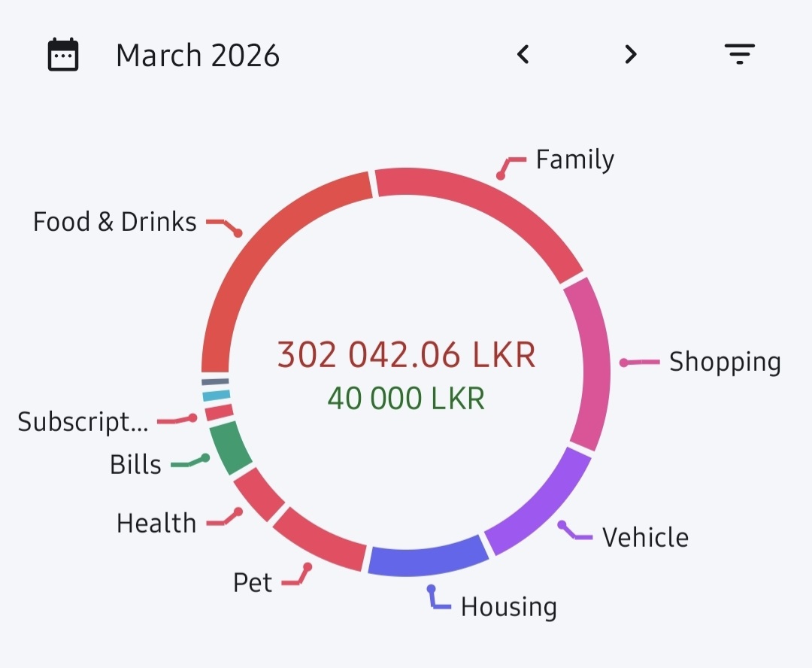Screen dimensions: 812x668
Task: Tap the Health category label
Action: click(156, 523)
